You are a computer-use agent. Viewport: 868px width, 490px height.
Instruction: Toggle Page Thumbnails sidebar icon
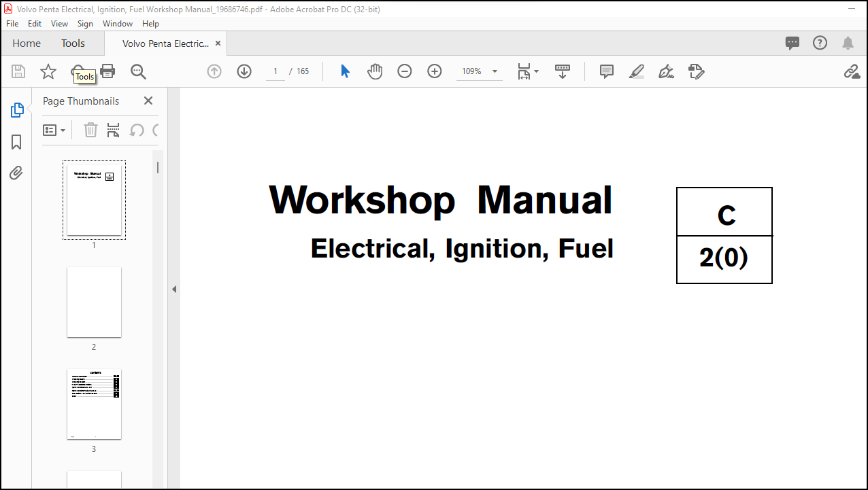[x=17, y=110]
